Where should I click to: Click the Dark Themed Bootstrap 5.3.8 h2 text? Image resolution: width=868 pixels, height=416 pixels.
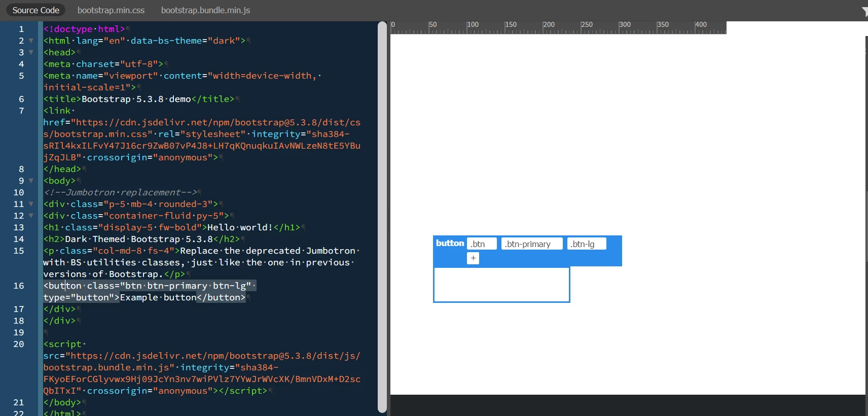coord(139,239)
